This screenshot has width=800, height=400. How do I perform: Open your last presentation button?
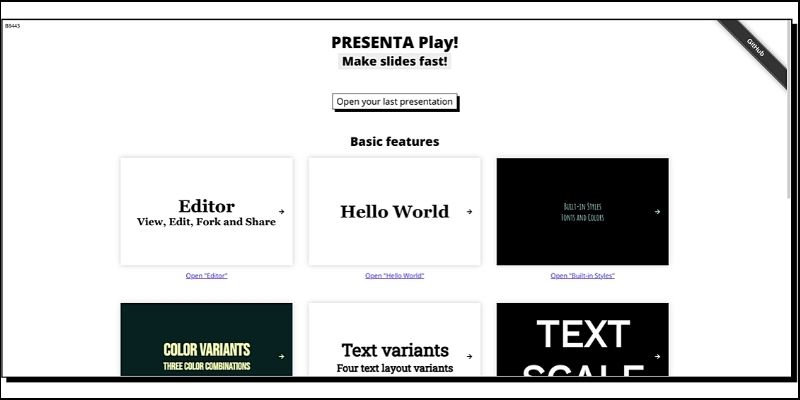(x=395, y=102)
